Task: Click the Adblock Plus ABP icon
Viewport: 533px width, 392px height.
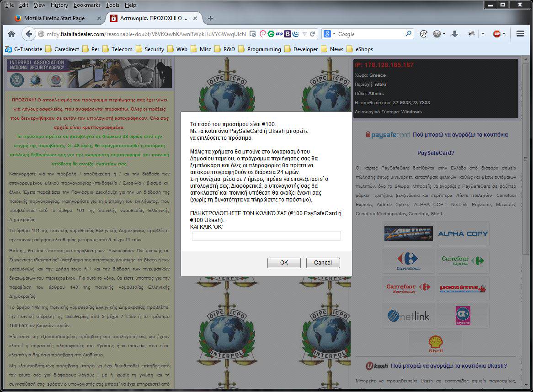Action: click(496, 34)
